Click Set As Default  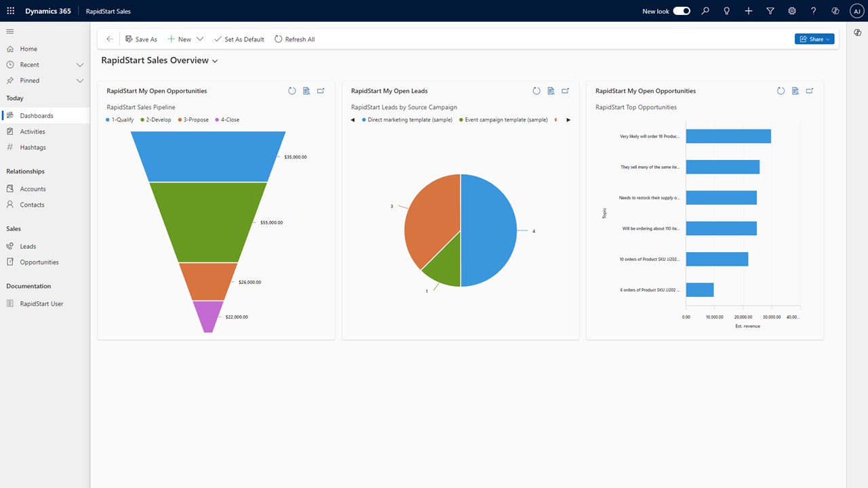tap(239, 39)
